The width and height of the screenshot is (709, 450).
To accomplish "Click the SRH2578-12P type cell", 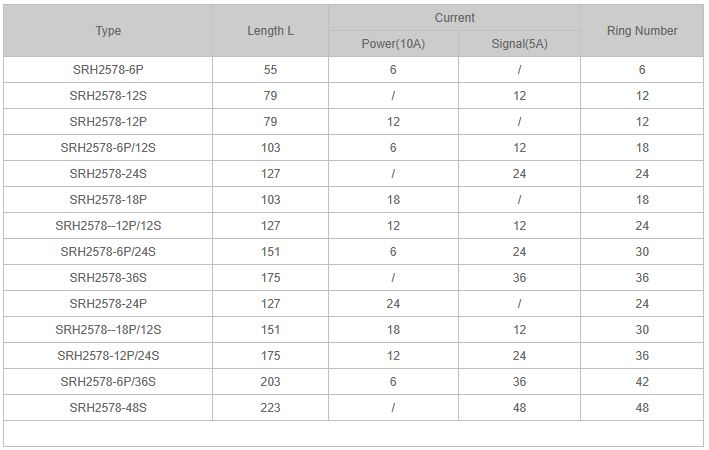I will (x=108, y=122).
